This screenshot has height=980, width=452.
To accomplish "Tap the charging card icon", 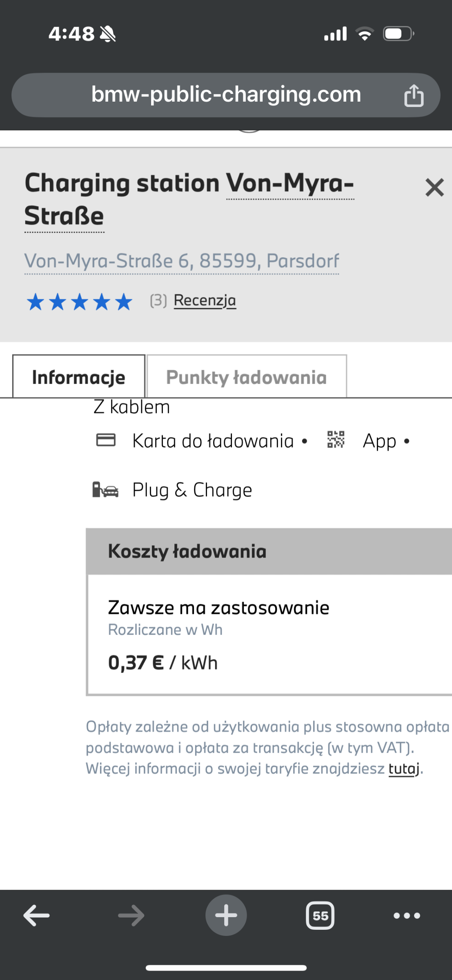I will pos(106,440).
